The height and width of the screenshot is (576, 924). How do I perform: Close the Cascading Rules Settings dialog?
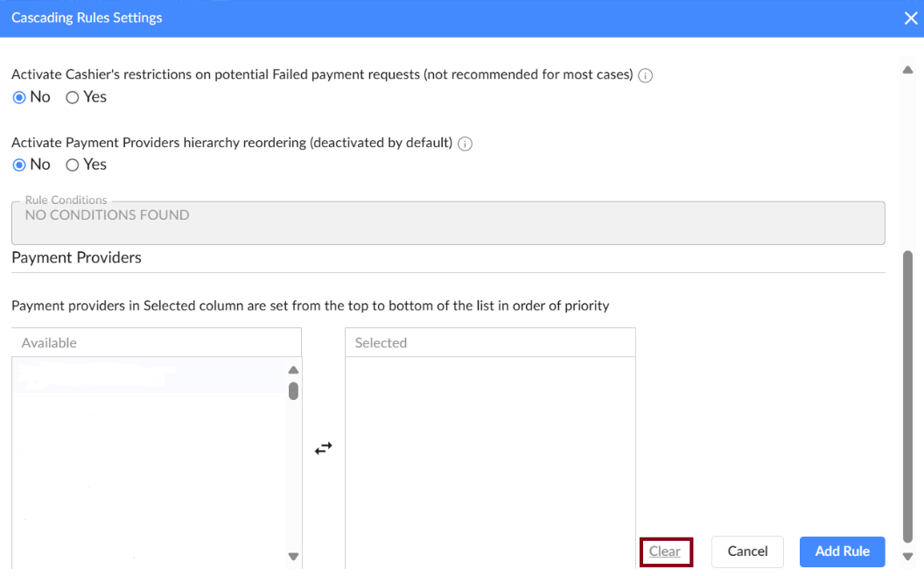[911, 18]
